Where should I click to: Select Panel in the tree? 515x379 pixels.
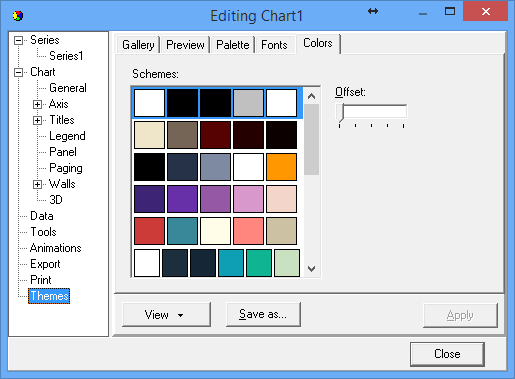[x=63, y=152]
